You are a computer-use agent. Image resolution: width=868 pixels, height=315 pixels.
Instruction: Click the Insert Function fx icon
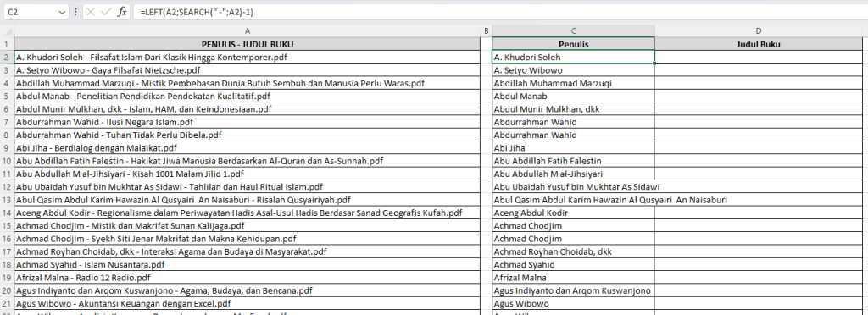pyautogui.click(x=122, y=12)
